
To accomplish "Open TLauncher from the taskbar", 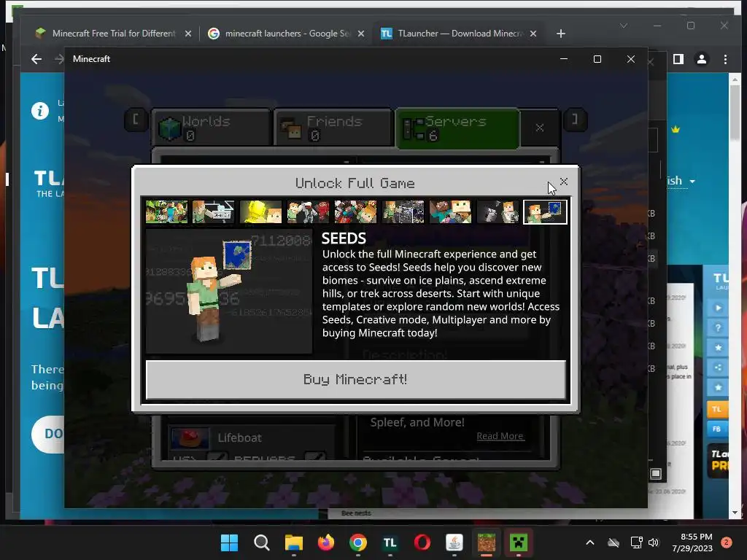I will (x=390, y=542).
